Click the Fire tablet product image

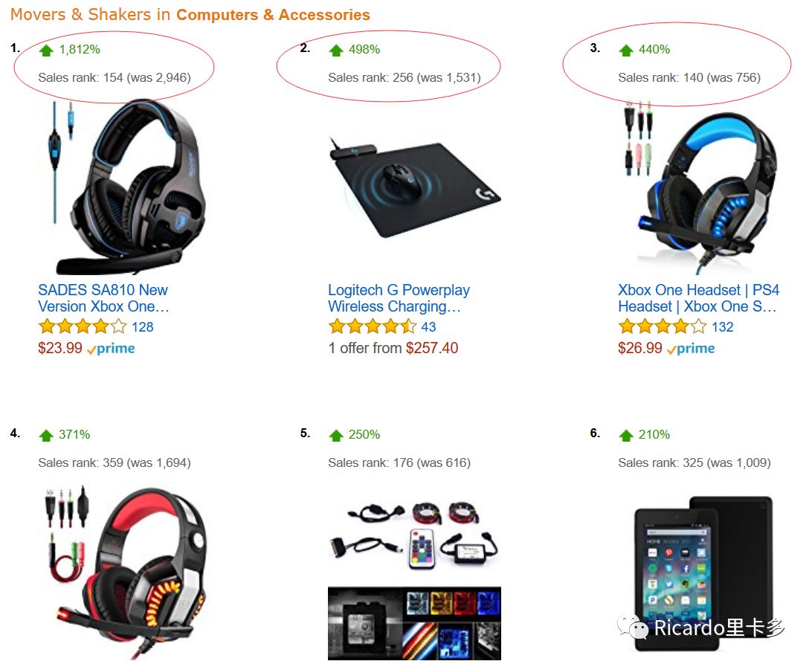click(x=704, y=573)
